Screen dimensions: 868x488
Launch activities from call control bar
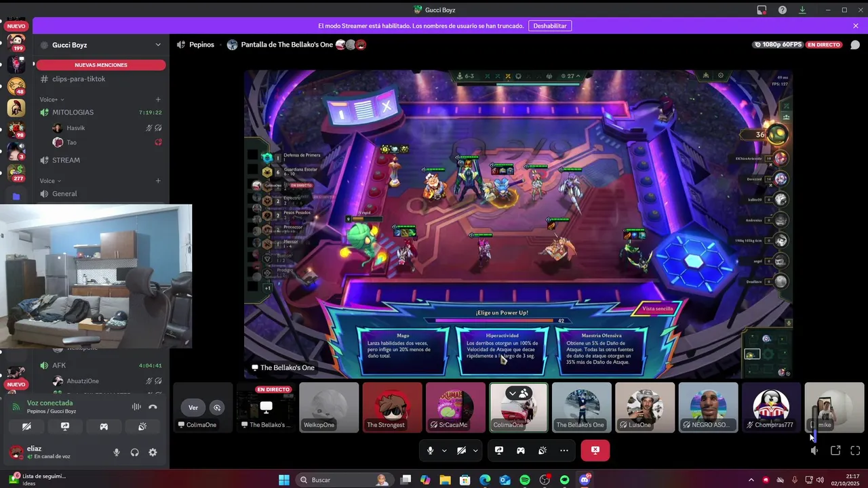(x=521, y=450)
